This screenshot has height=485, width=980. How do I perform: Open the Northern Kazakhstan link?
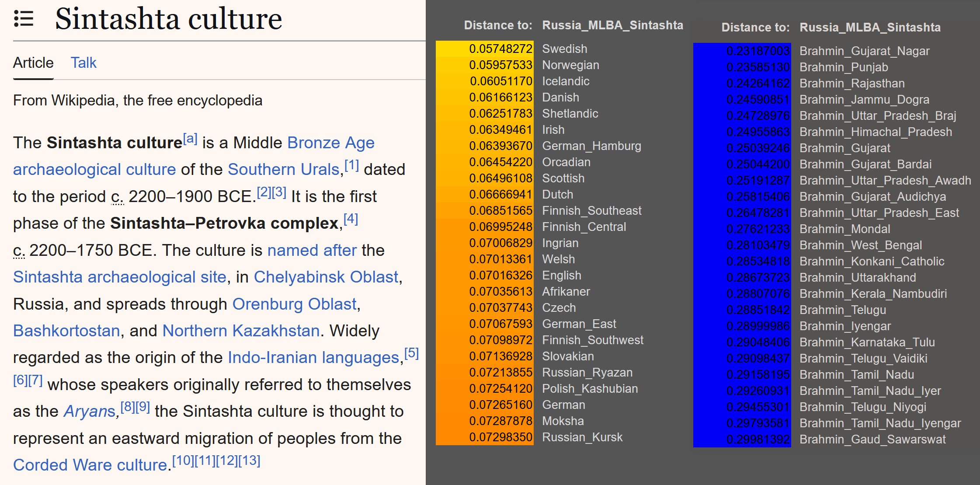[241, 331]
